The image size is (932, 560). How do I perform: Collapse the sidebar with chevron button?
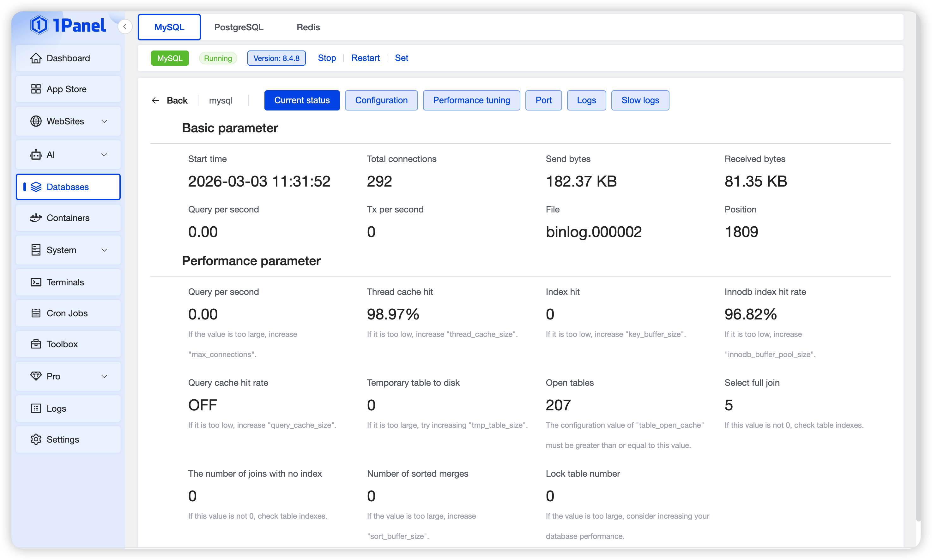[125, 27]
